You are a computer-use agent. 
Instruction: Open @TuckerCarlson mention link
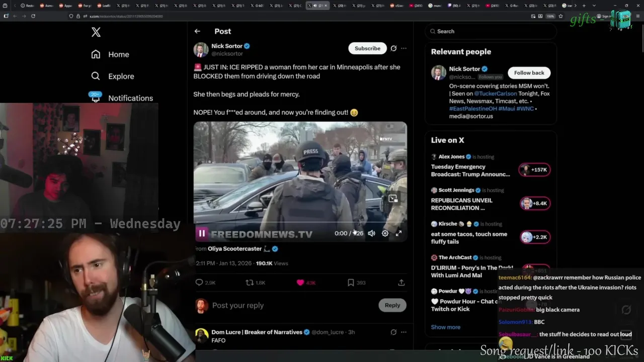[x=495, y=94]
